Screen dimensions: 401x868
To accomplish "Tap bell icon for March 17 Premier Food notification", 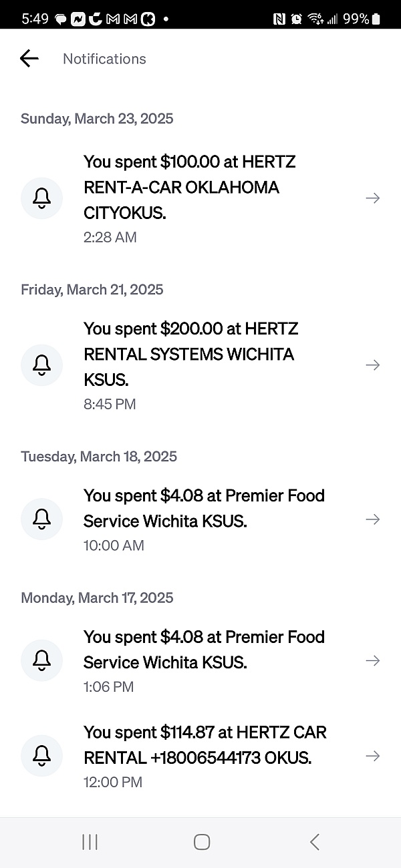I will (x=42, y=660).
